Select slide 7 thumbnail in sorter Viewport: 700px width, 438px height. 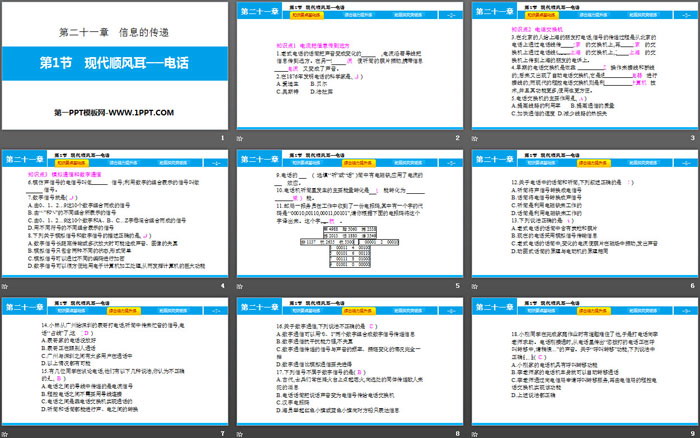115,361
